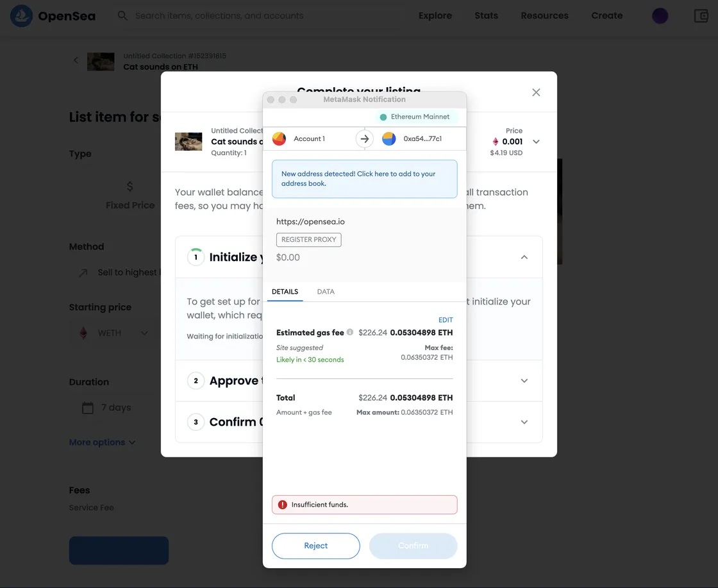Image resolution: width=718 pixels, height=588 pixels.
Task: Click the New address detected notice
Action: click(x=365, y=179)
